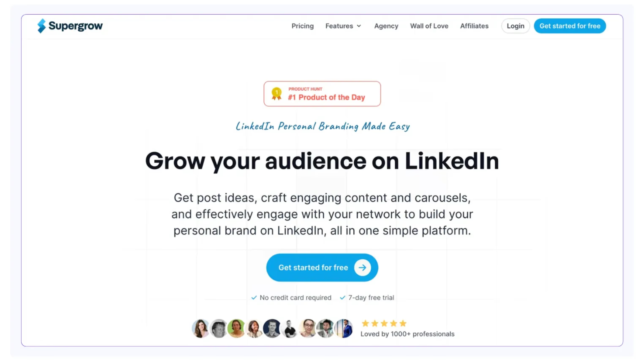Click the #1 Product of the Day badge

[326, 97]
